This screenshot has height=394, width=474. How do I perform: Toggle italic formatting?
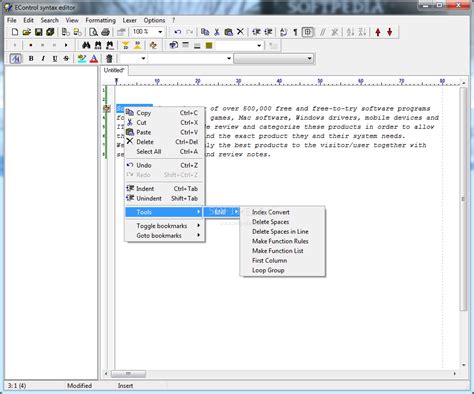pos(43,59)
